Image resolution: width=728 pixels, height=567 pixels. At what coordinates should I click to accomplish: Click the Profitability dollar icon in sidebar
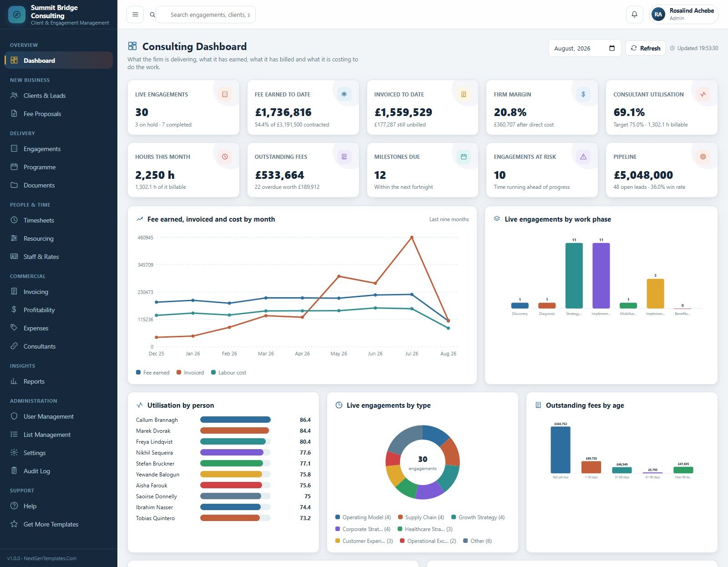click(14, 310)
